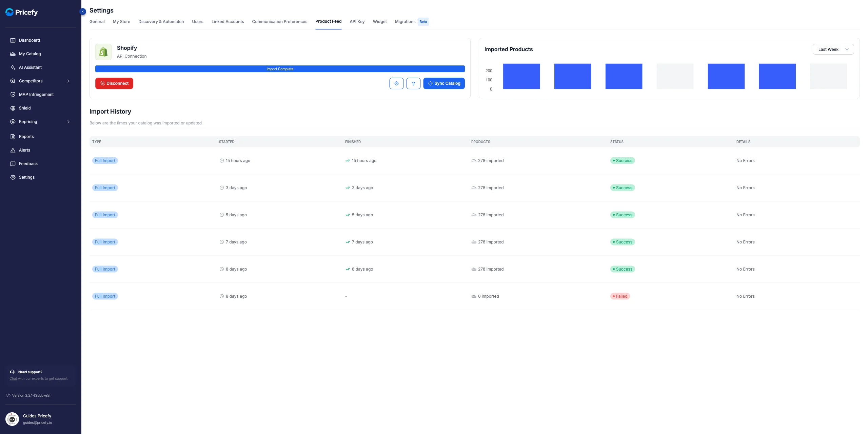The image size is (868, 434).
Task: Click Full Import tag in 15 hours row
Action: [x=105, y=161]
